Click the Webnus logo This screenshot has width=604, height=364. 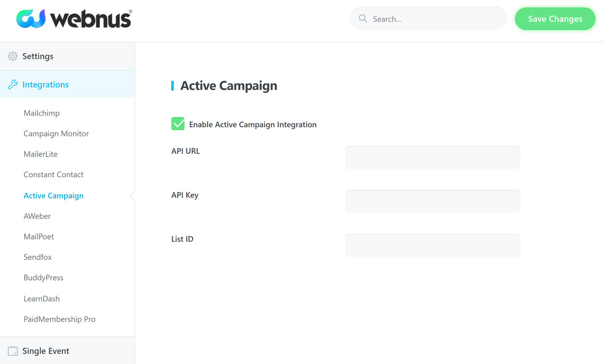point(74,19)
